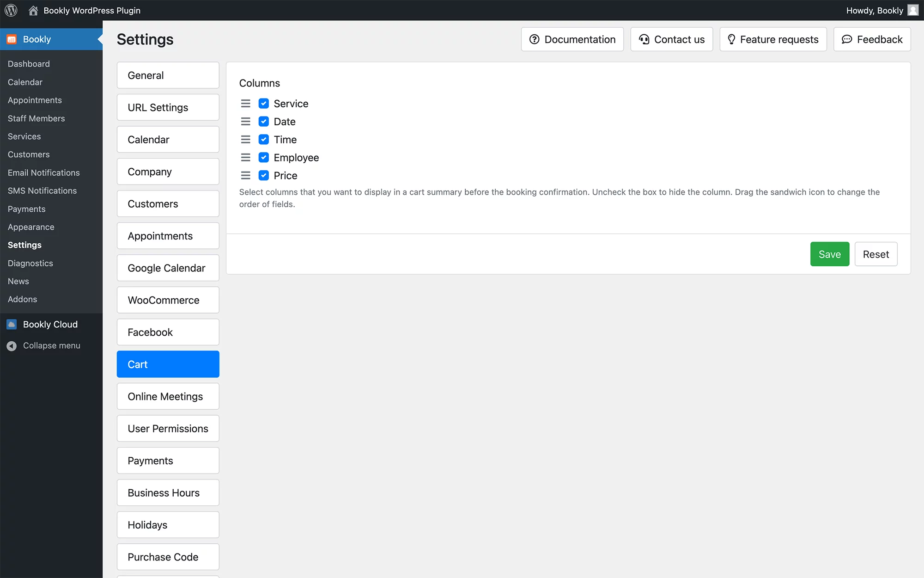Click the Bookly Cloud menu label
Viewport: 924px width, 578px height.
50,324
